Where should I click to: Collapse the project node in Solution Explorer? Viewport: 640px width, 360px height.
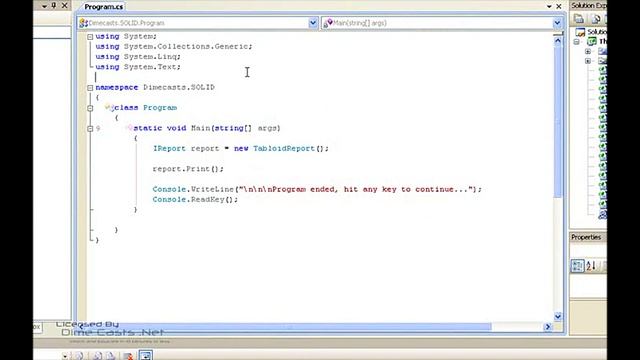[577, 42]
